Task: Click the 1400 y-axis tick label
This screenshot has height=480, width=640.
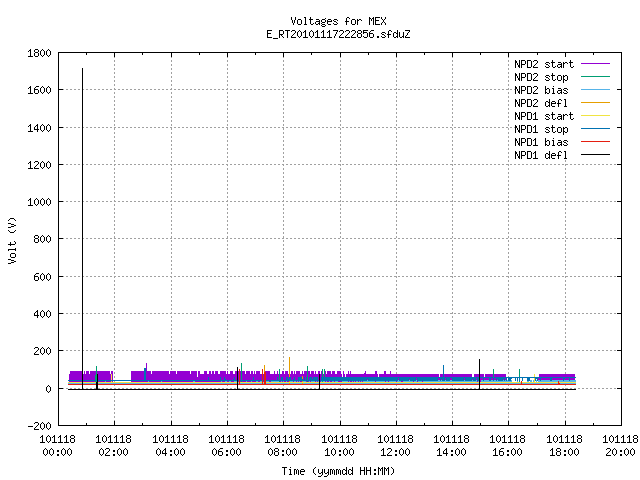Action: tap(39, 128)
